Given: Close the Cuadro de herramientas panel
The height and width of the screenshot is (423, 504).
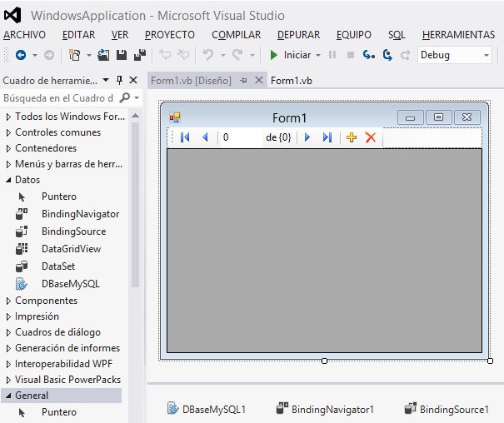Looking at the screenshot, I should (133, 80).
